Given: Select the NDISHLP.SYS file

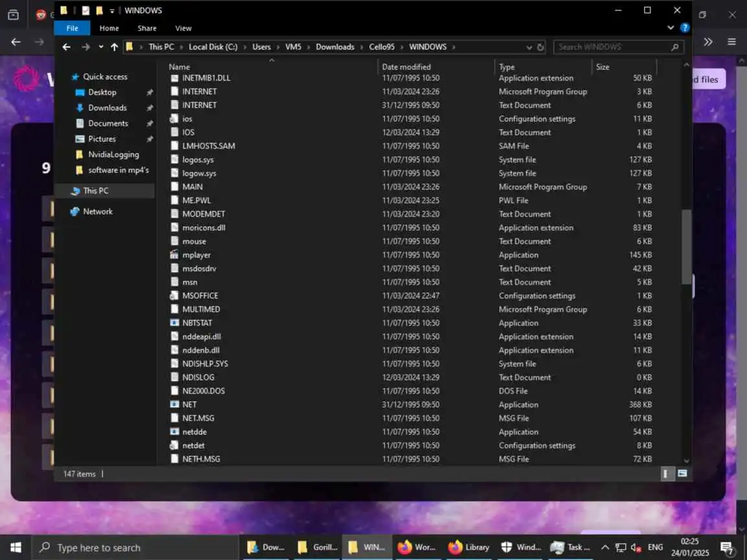Looking at the screenshot, I should point(205,364).
